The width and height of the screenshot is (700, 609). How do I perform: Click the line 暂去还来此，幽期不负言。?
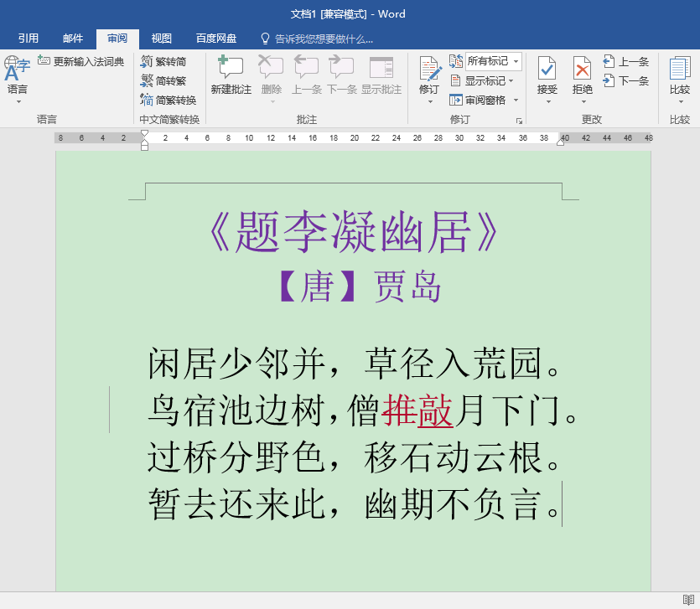(353, 504)
